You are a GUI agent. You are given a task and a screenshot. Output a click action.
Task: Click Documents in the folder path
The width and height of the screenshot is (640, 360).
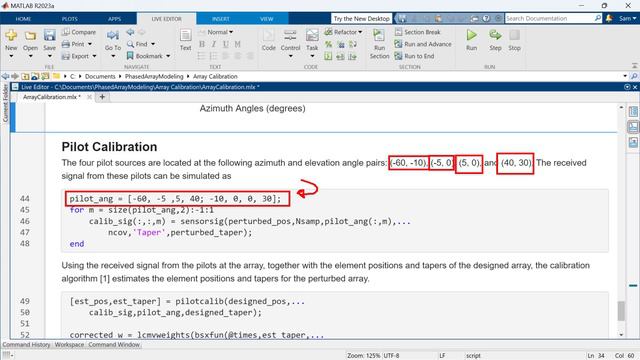click(100, 76)
